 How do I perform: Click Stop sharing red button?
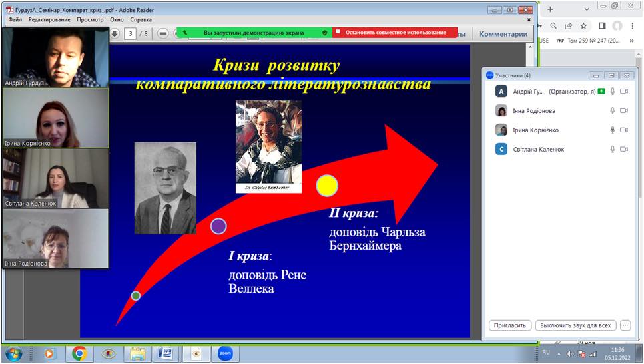pyautogui.click(x=395, y=32)
